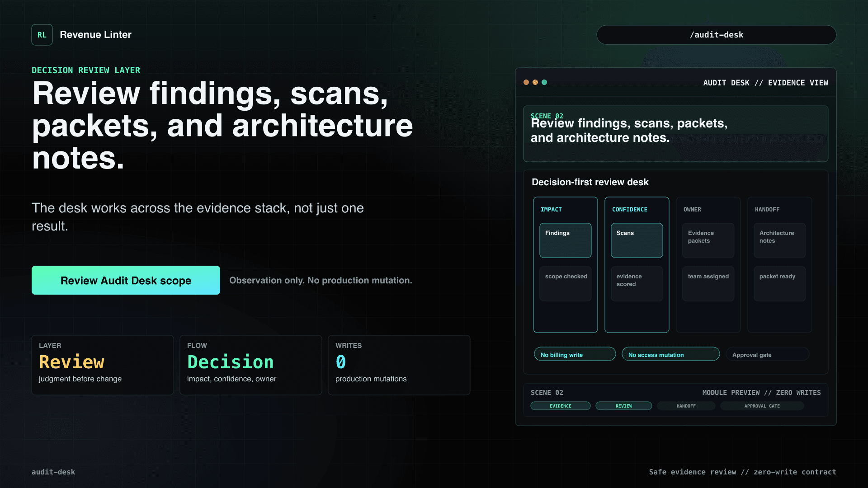Image resolution: width=868 pixels, height=488 pixels.
Task: Click the HANDOFF column header
Action: (767, 210)
